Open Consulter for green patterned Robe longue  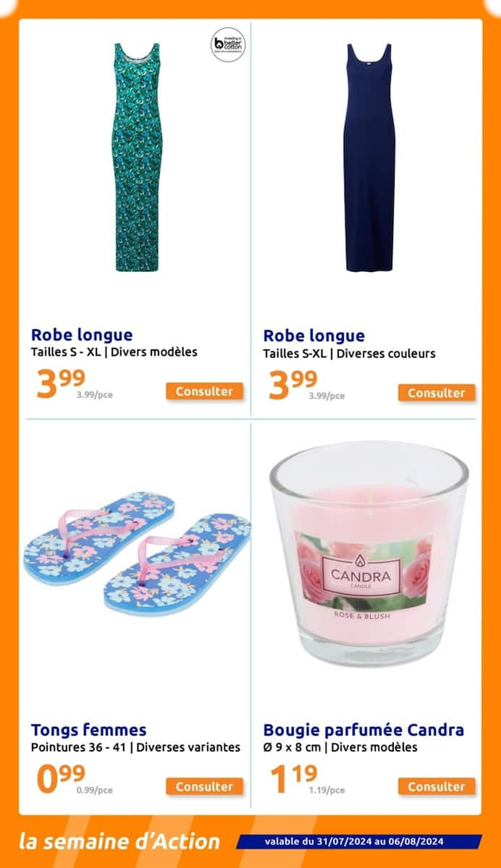204,391
